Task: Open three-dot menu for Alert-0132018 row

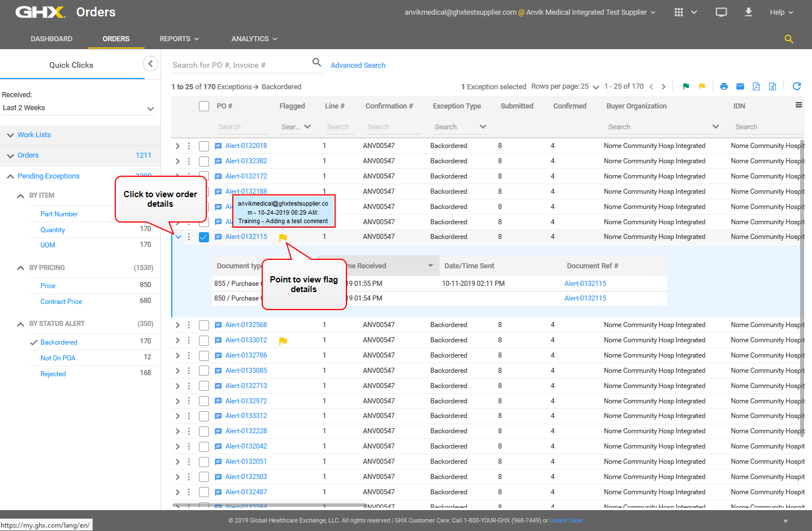Action: (x=189, y=146)
